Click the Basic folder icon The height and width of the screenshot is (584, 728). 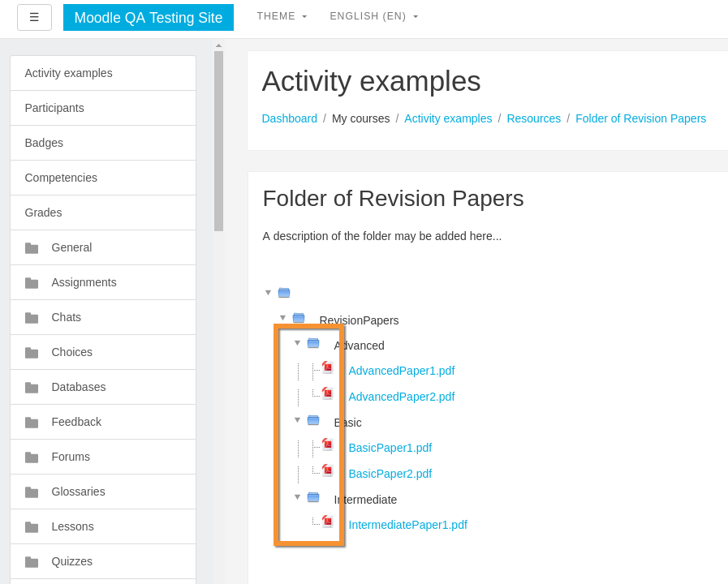[313, 420]
